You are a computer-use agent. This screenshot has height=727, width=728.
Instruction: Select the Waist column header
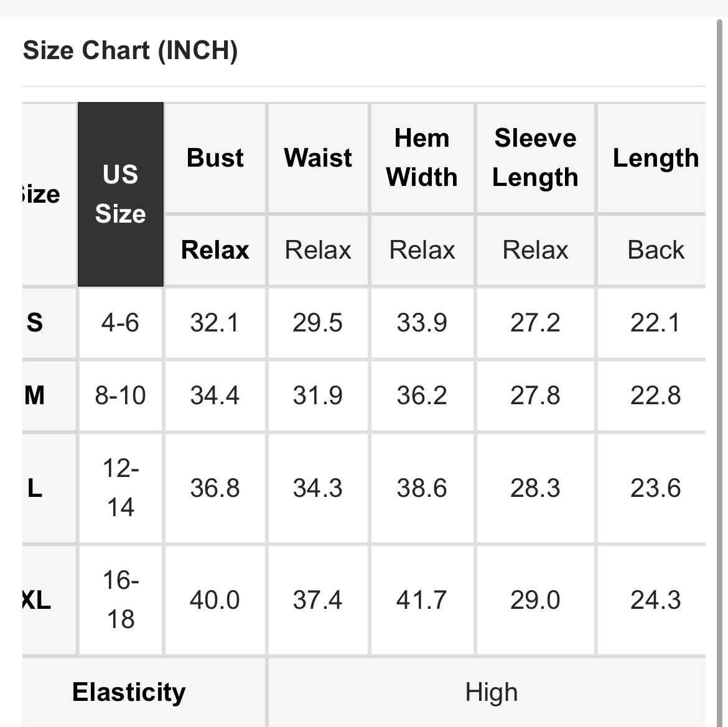pos(318,158)
